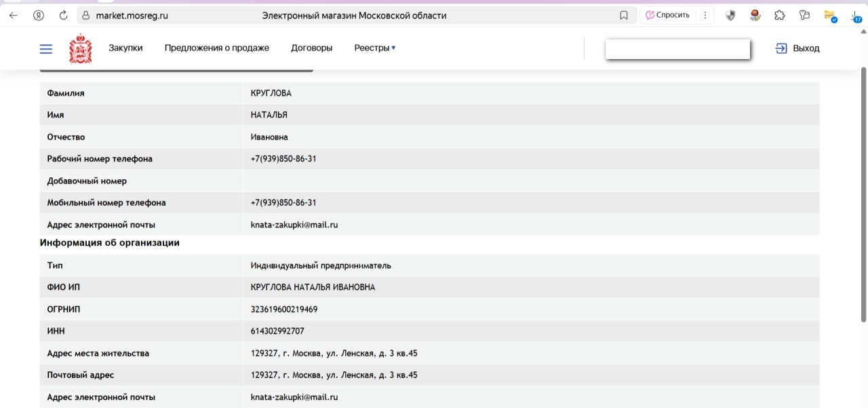Bookmark this page with the bookmark icon

(x=624, y=15)
